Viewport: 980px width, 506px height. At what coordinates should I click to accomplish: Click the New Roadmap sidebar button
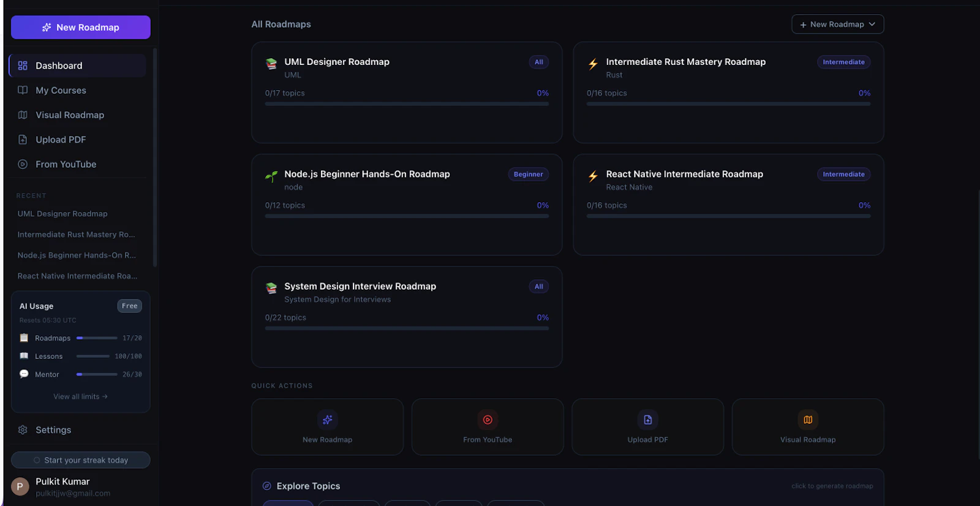pyautogui.click(x=80, y=27)
